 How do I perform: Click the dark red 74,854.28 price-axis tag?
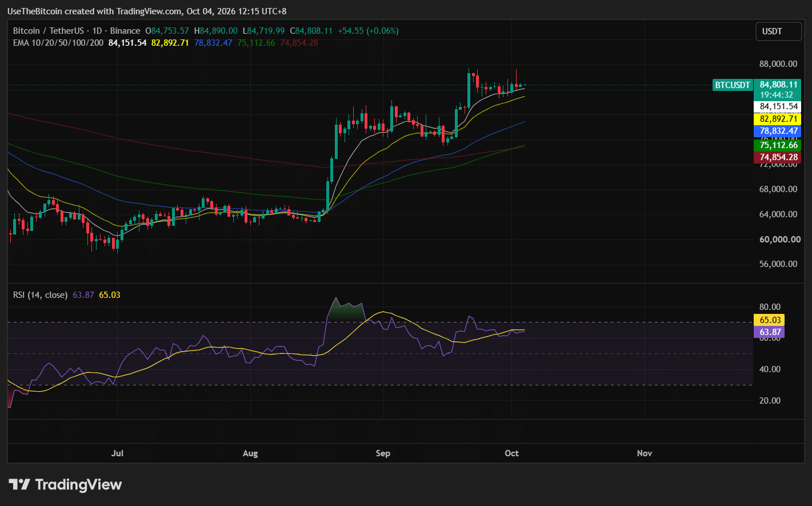pos(778,157)
